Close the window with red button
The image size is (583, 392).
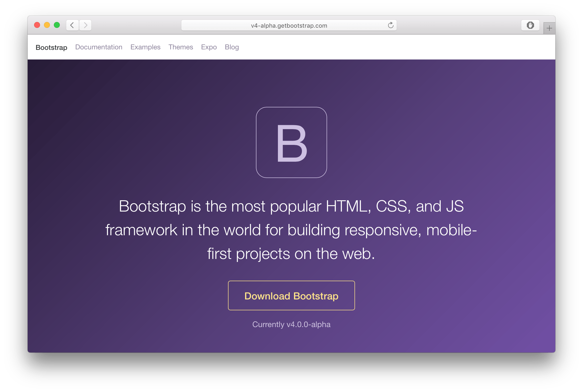37,25
